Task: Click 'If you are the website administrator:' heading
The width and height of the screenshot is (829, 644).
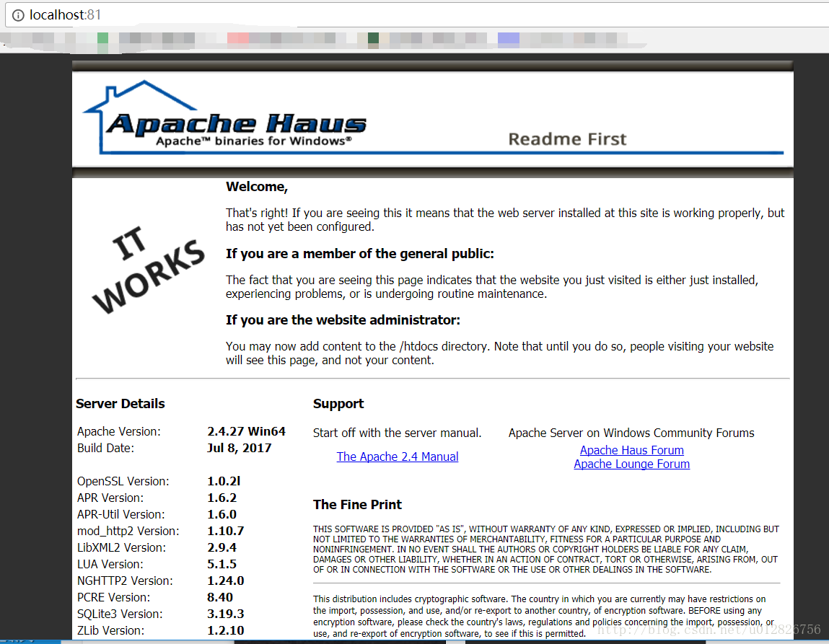Action: 343,320
